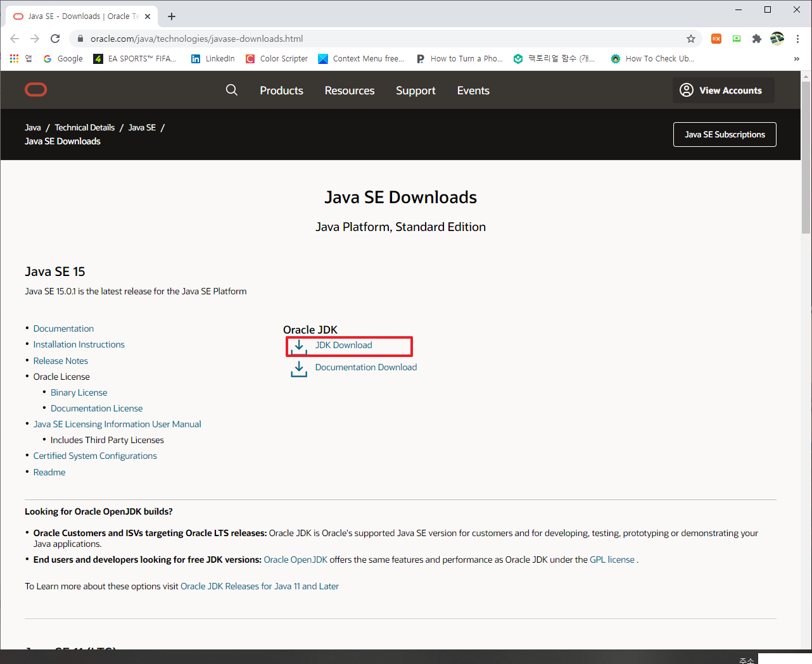Open the Events menu
812x664 pixels.
tap(473, 91)
